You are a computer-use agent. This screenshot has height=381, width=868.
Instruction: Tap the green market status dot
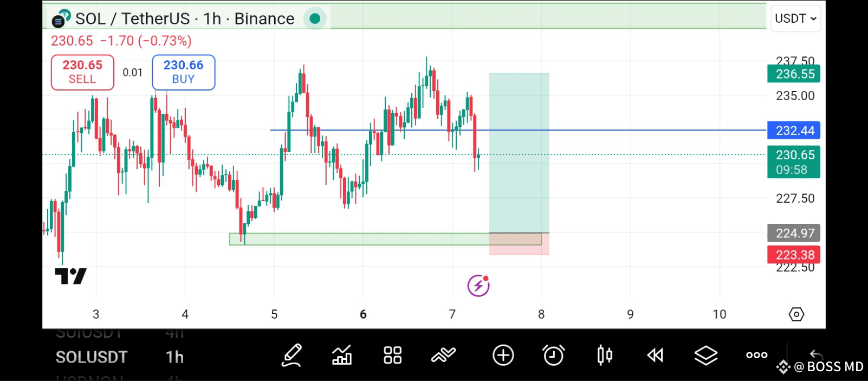coord(315,19)
